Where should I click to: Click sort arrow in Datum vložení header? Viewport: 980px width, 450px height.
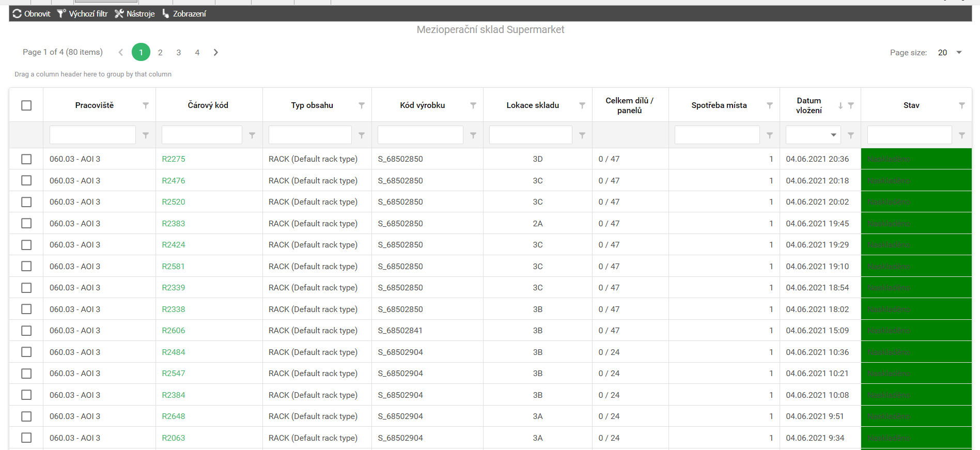(x=841, y=105)
